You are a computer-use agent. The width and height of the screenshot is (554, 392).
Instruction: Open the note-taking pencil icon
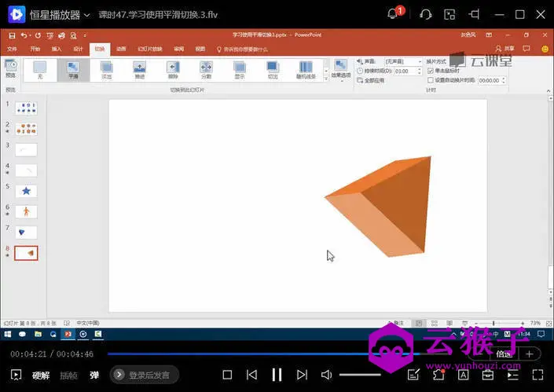pos(413,375)
